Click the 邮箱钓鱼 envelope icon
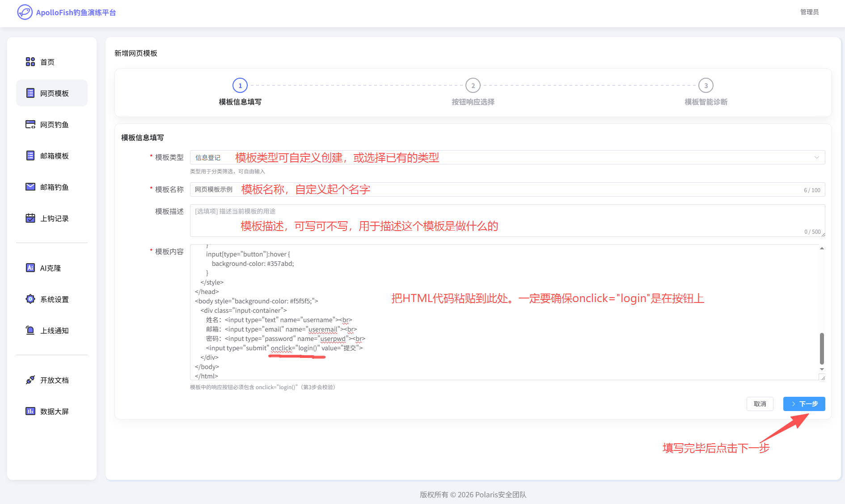845x504 pixels. 30,187
